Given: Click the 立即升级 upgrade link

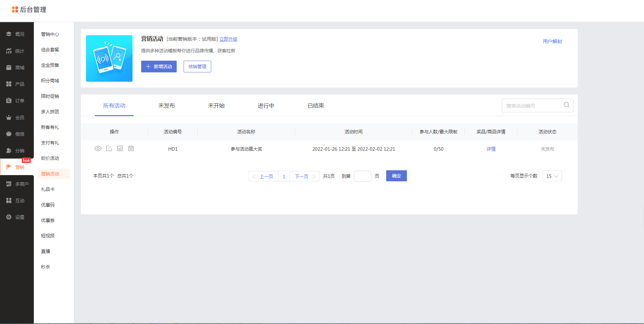Looking at the screenshot, I should click(x=228, y=39).
